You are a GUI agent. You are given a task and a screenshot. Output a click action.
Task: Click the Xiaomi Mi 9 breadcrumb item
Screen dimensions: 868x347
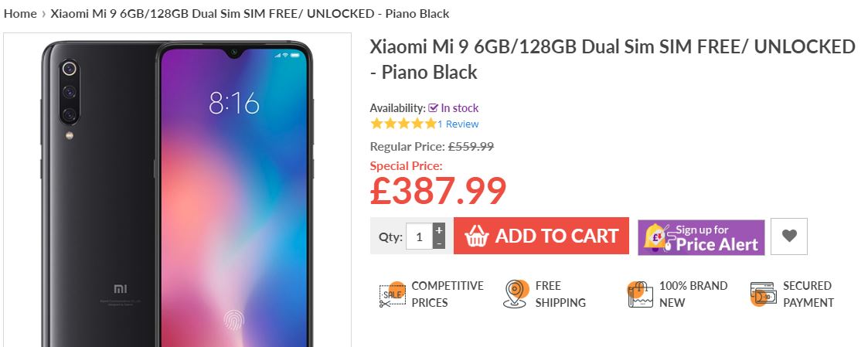(x=250, y=14)
